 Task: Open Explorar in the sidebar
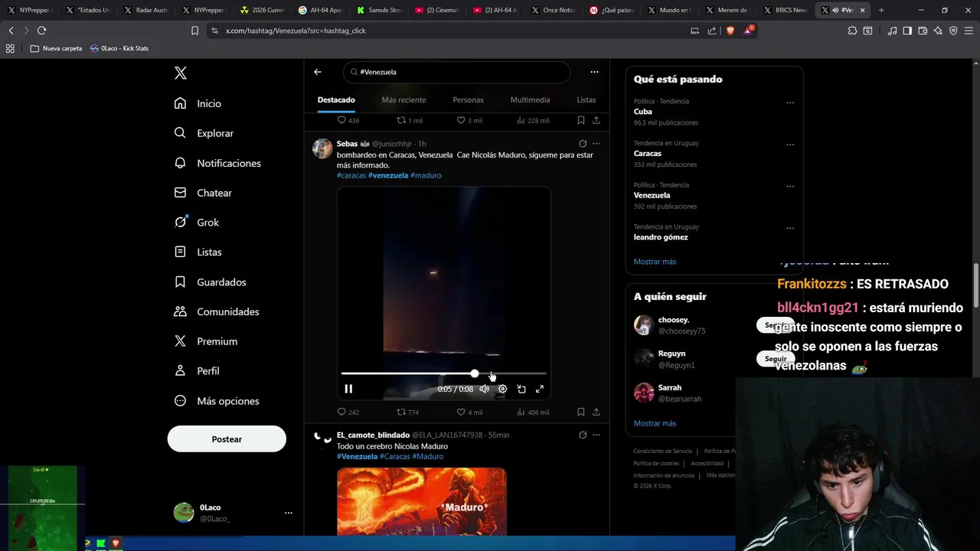tap(204, 133)
